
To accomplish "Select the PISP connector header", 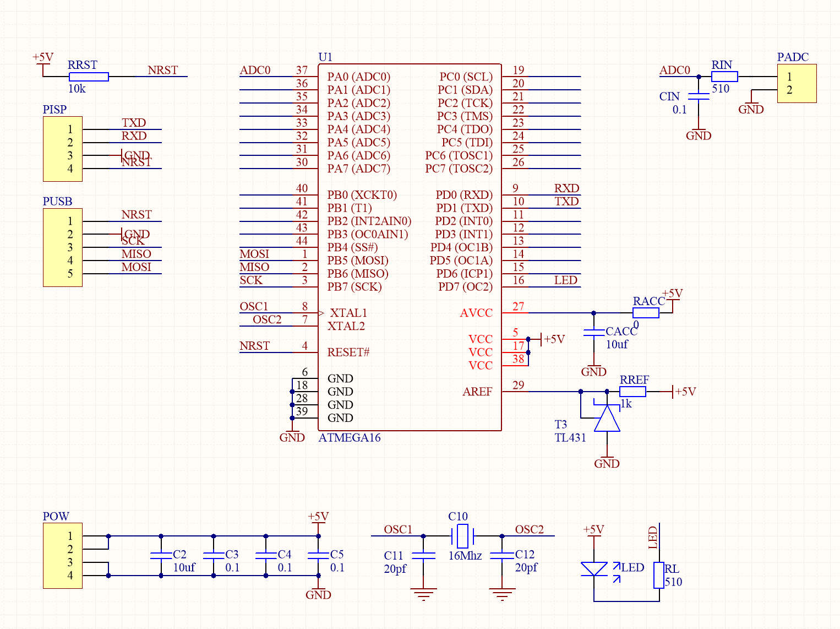I will point(62,148).
